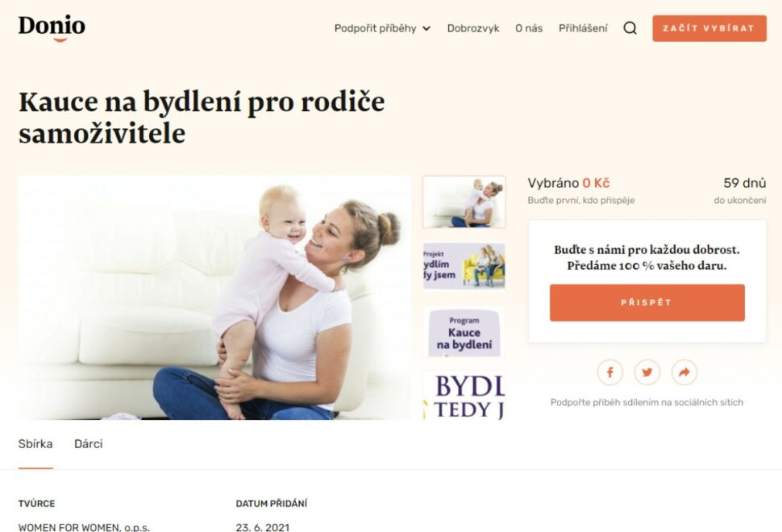The image size is (782, 532).
Task: Switch to the Dárci tab
Action: coord(88,444)
